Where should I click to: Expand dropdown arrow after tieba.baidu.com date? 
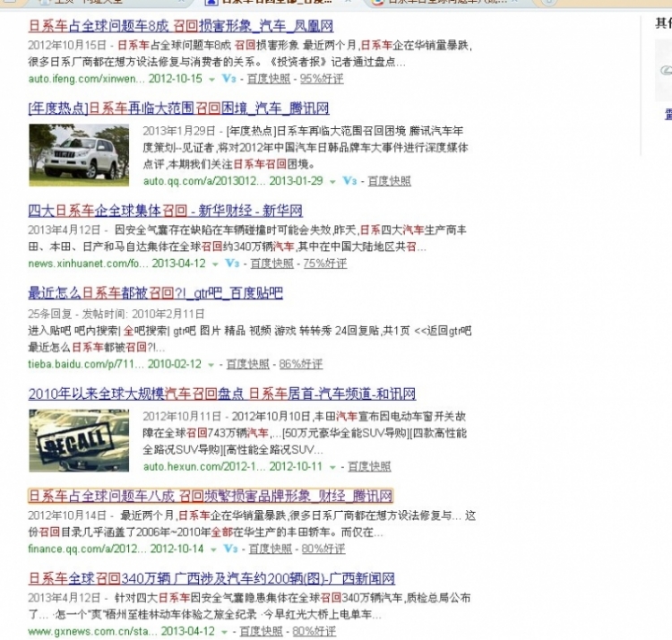211,365
